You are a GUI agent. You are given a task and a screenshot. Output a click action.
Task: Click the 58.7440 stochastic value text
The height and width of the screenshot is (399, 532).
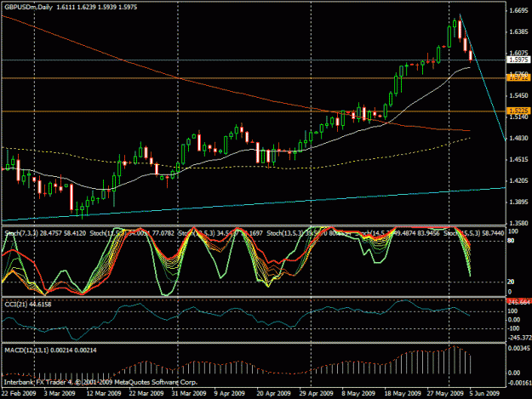(x=493, y=233)
